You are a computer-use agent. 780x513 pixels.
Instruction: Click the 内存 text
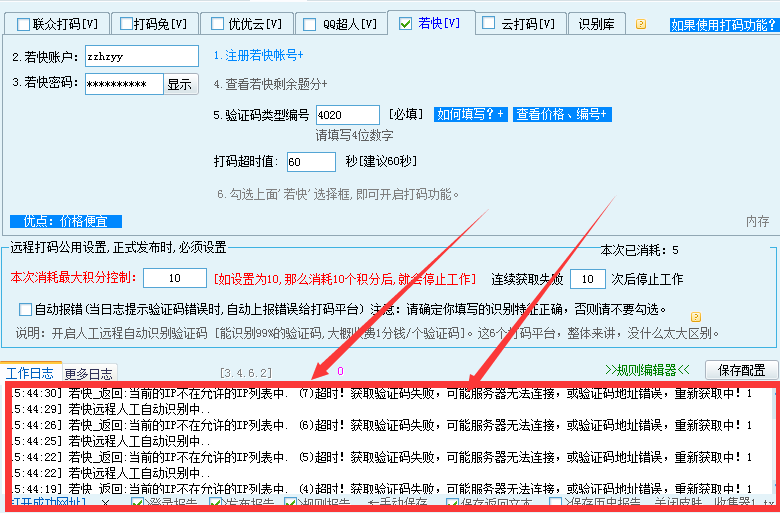coord(757,221)
